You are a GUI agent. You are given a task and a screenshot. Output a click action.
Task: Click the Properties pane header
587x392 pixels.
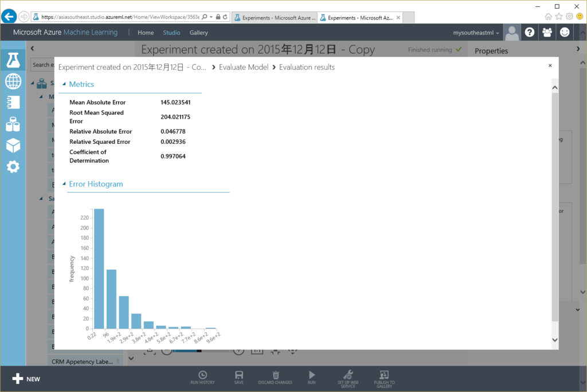coord(491,51)
